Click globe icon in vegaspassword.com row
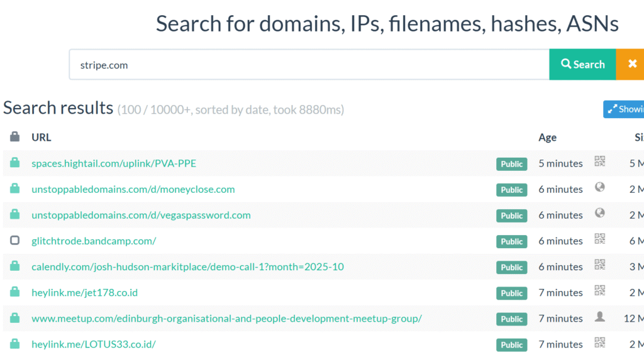The height and width of the screenshot is (355, 644). point(600,213)
